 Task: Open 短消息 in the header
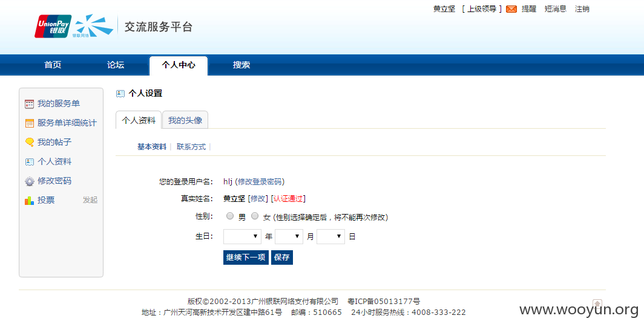tap(555, 9)
